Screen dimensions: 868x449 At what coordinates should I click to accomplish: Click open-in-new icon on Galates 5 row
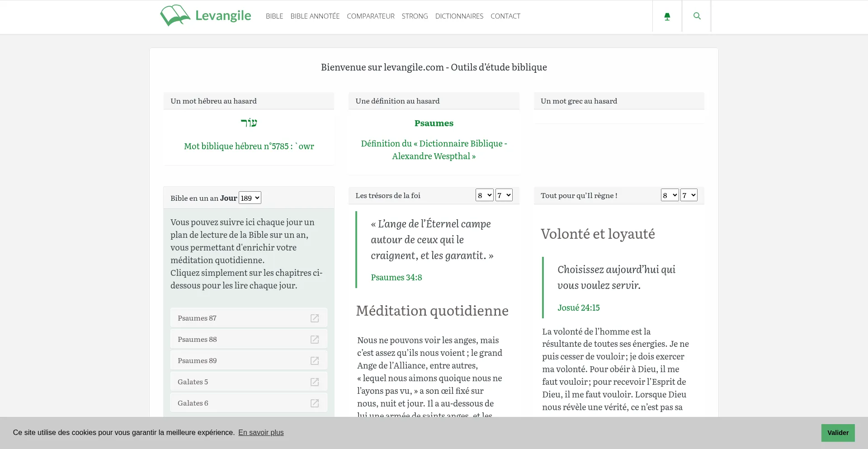pos(315,382)
